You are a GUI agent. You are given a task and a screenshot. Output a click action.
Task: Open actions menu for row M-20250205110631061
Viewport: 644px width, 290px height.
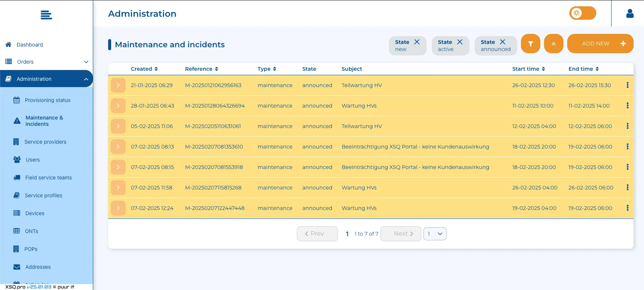click(x=628, y=126)
